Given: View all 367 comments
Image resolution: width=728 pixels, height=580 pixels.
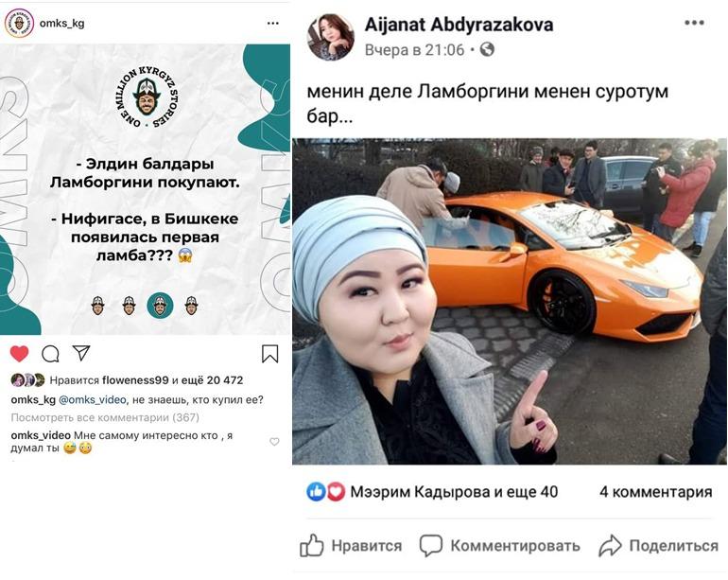Looking at the screenshot, I should (105, 417).
